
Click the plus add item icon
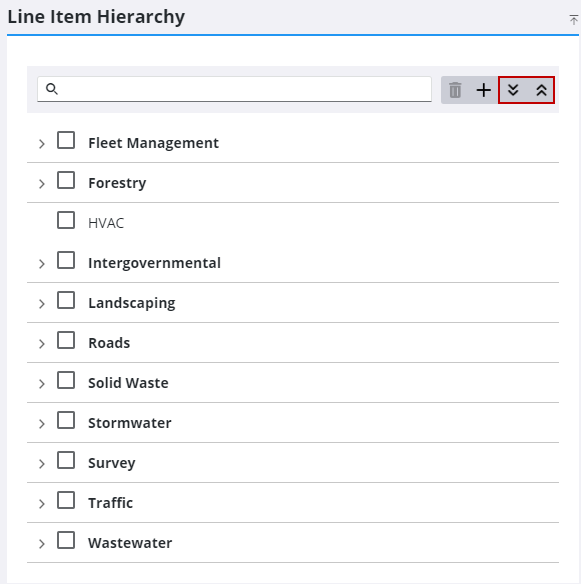[x=483, y=90]
